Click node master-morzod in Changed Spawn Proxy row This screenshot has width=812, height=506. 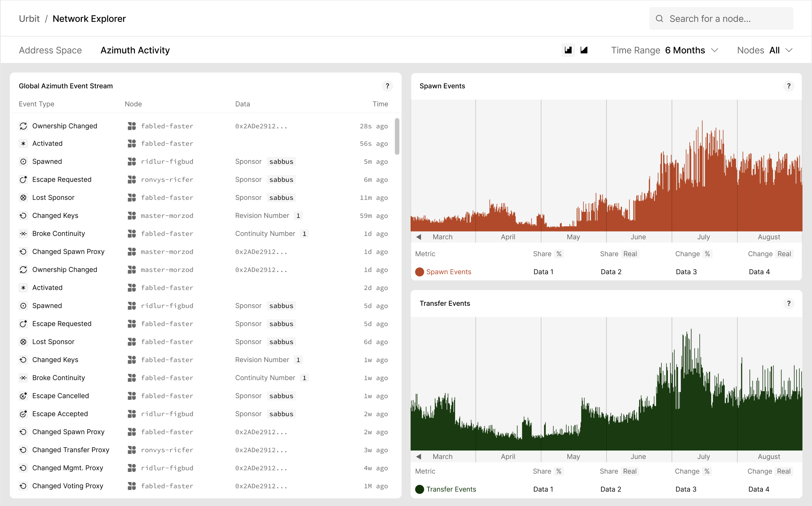[x=167, y=252]
